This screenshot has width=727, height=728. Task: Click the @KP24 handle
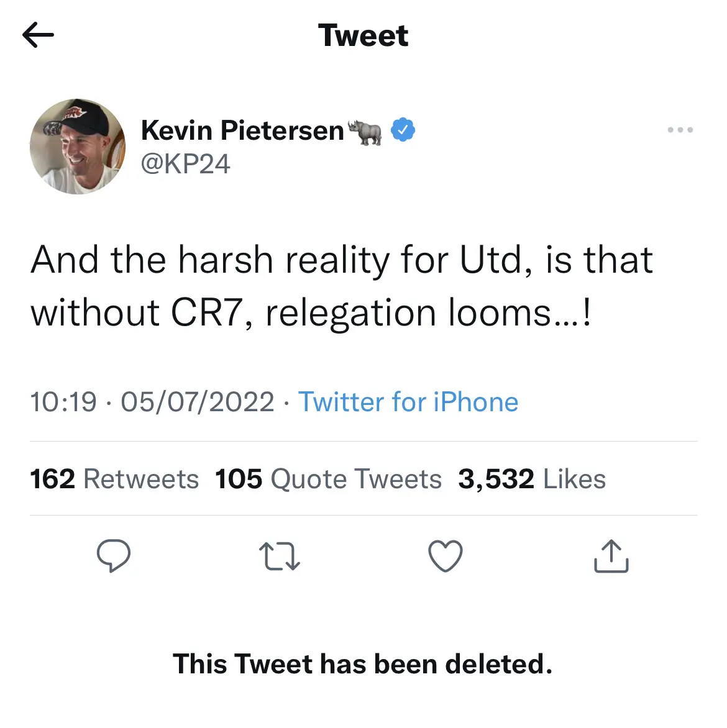pos(185,164)
